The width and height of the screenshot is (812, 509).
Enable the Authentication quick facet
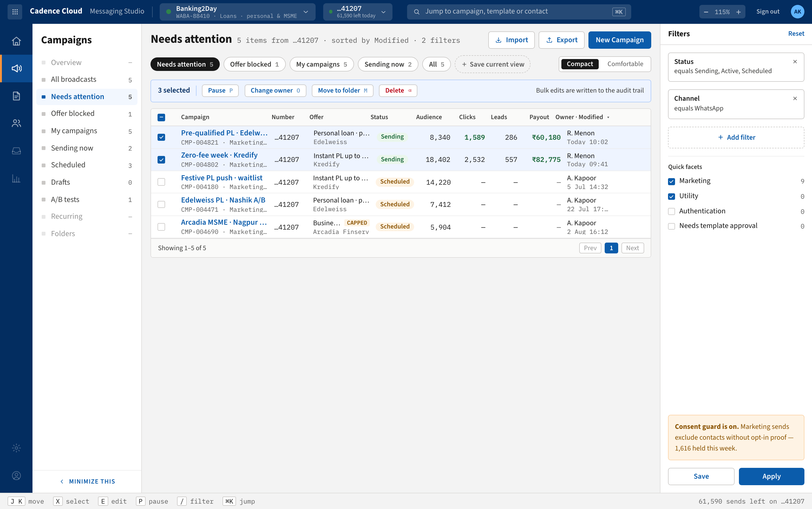click(671, 211)
